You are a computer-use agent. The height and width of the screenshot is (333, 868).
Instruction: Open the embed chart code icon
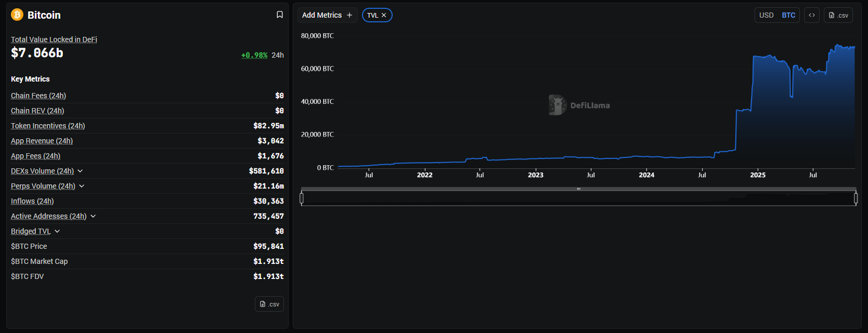[812, 15]
